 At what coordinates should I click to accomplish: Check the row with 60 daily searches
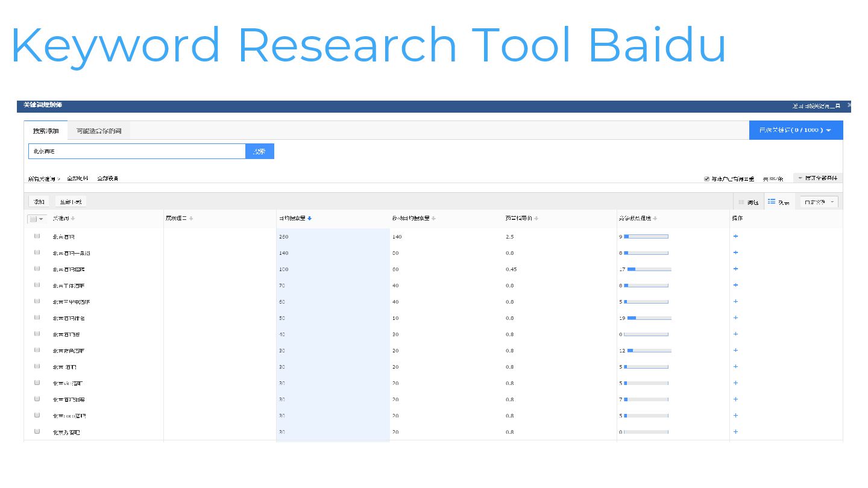(x=37, y=301)
